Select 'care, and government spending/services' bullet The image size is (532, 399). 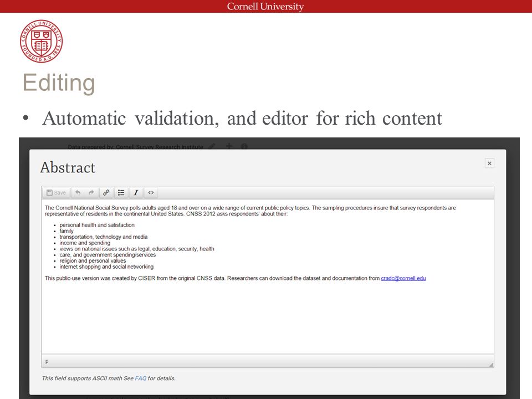108,255
